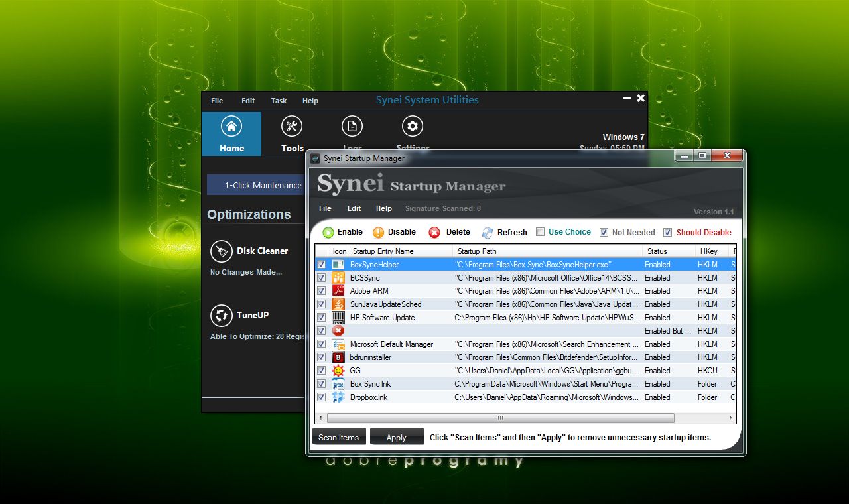Select the Microsoft Default Manager entry name
Image resolution: width=849 pixels, height=504 pixels.
[x=391, y=344]
